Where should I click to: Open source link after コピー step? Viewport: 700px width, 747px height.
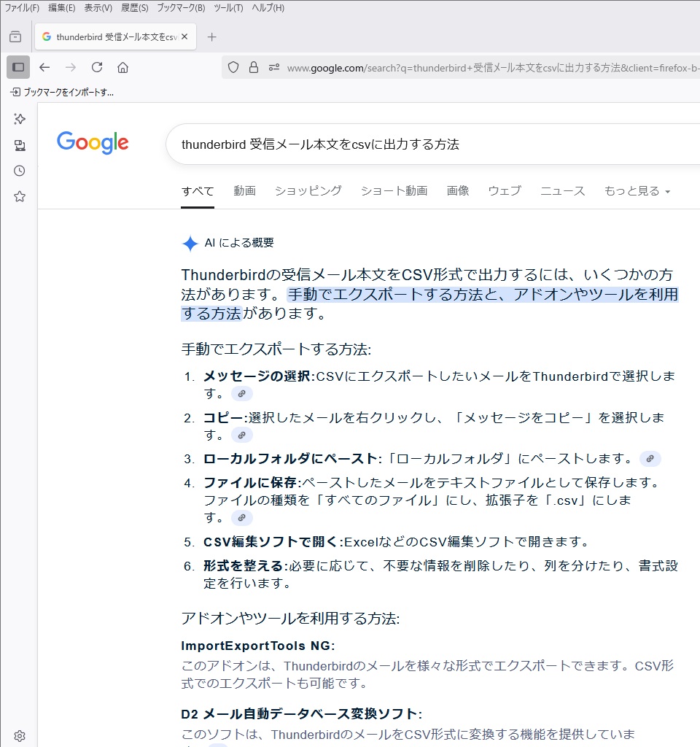pyautogui.click(x=242, y=435)
